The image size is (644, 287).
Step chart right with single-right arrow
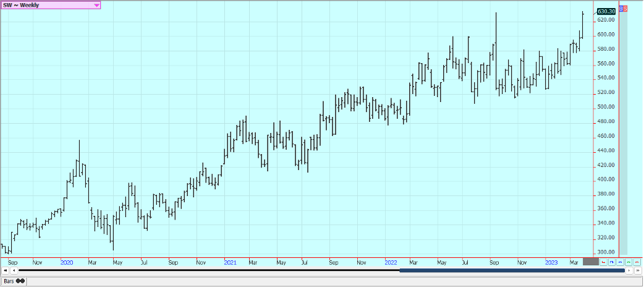tap(629, 270)
